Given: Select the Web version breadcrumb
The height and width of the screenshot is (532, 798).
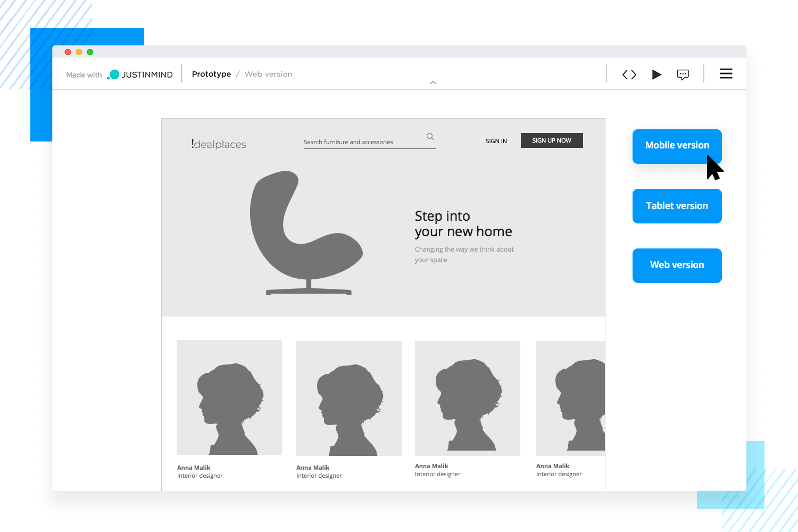Looking at the screenshot, I should [269, 74].
